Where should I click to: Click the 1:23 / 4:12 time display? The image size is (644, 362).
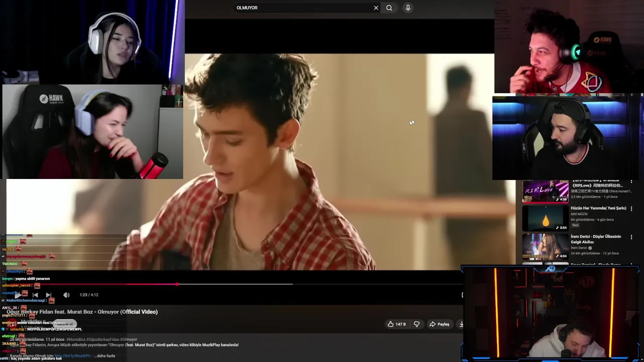click(x=89, y=295)
